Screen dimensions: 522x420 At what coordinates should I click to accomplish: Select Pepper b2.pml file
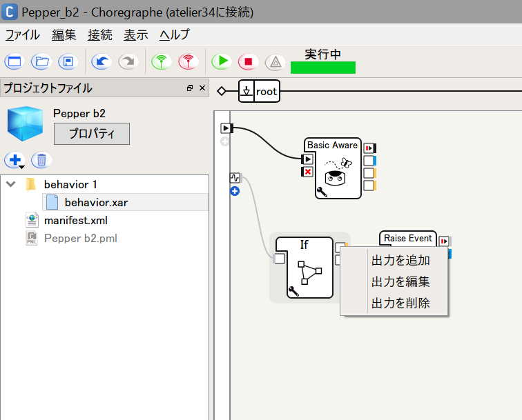click(80, 238)
